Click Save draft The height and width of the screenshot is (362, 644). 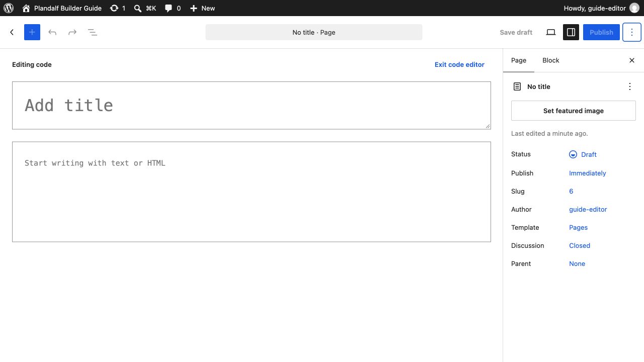point(516,32)
